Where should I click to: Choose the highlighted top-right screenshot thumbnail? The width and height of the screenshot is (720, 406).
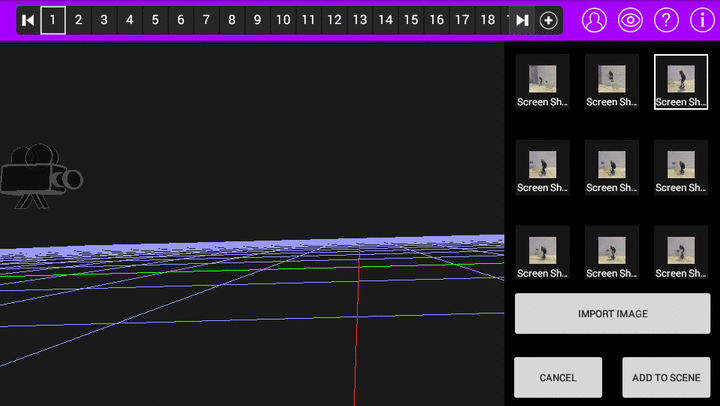pos(681,81)
